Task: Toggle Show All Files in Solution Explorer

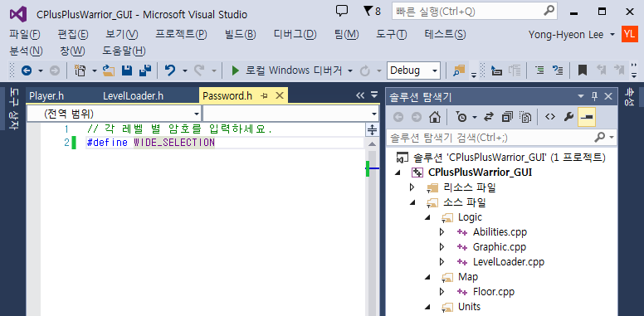Action: point(525,117)
